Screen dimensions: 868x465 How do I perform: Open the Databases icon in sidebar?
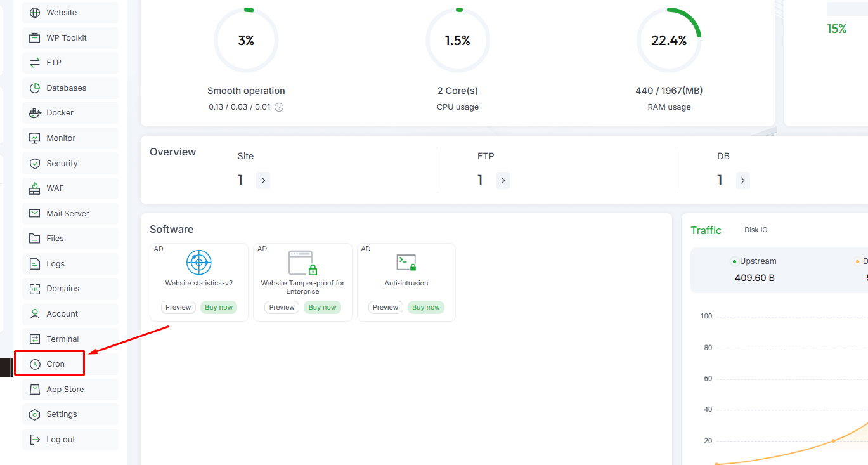tap(35, 88)
